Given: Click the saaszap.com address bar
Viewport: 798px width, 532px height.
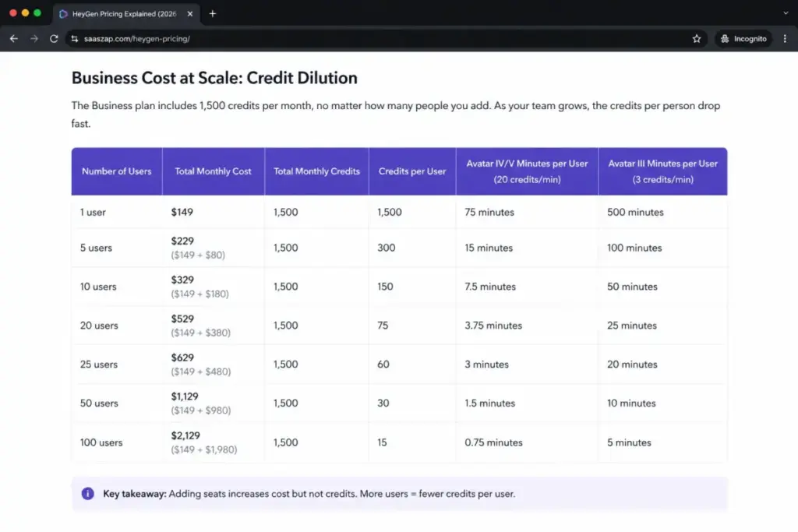Looking at the screenshot, I should (x=387, y=39).
